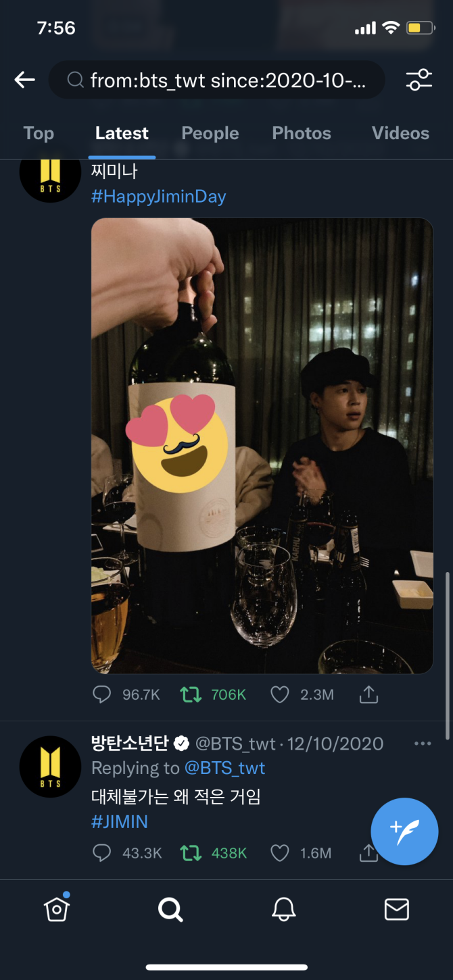
Task: Open the @BTS_twt mention link
Action: 224,768
